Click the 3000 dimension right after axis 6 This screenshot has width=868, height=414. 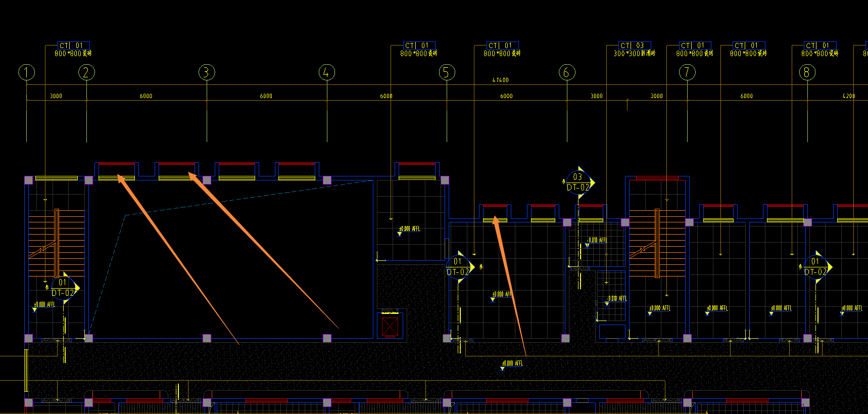[597, 96]
